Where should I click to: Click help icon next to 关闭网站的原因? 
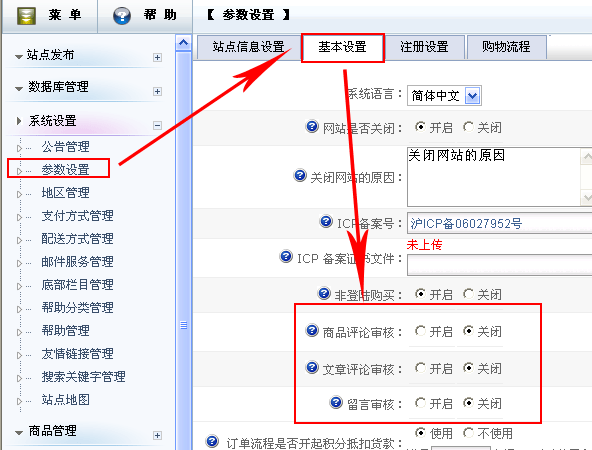(x=300, y=175)
